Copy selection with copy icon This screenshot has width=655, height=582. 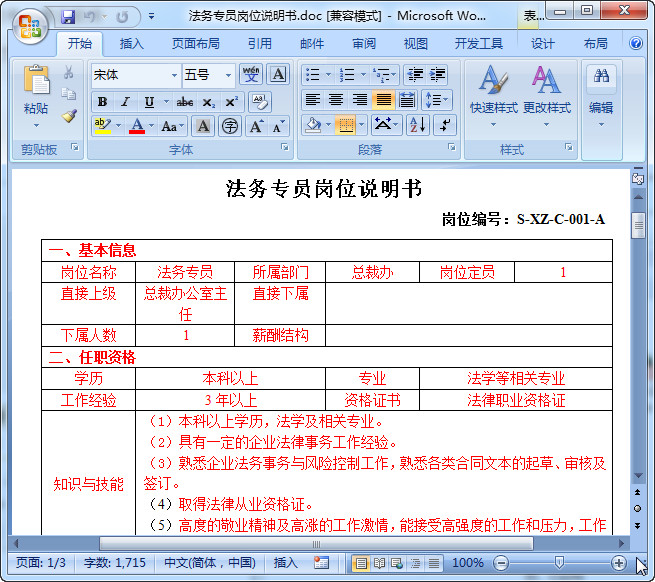click(x=69, y=94)
